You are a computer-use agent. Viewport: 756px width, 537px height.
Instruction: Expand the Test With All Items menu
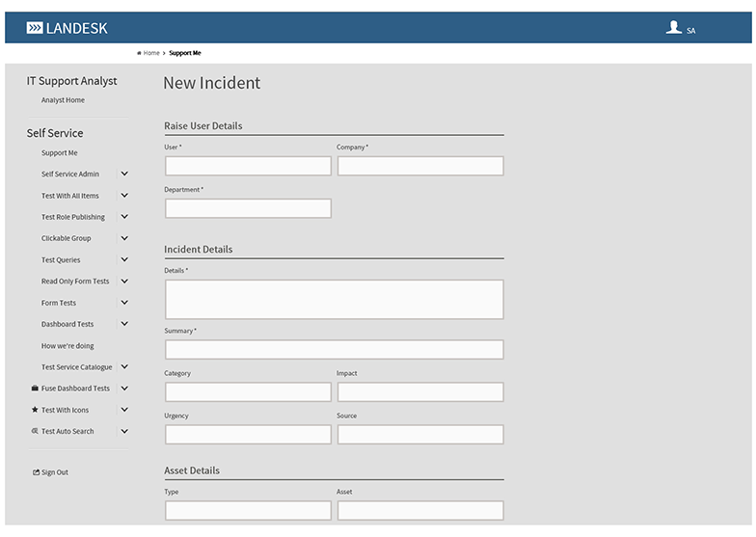coord(124,196)
